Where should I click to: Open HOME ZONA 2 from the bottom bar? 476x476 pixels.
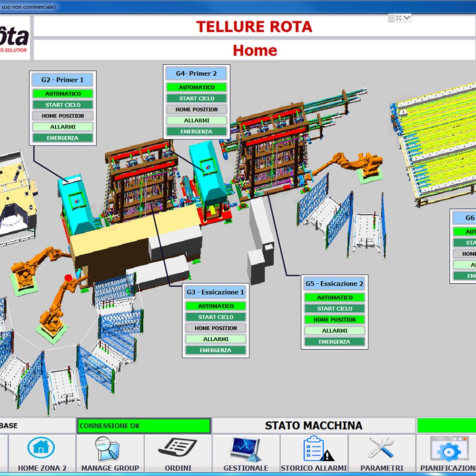42,454
